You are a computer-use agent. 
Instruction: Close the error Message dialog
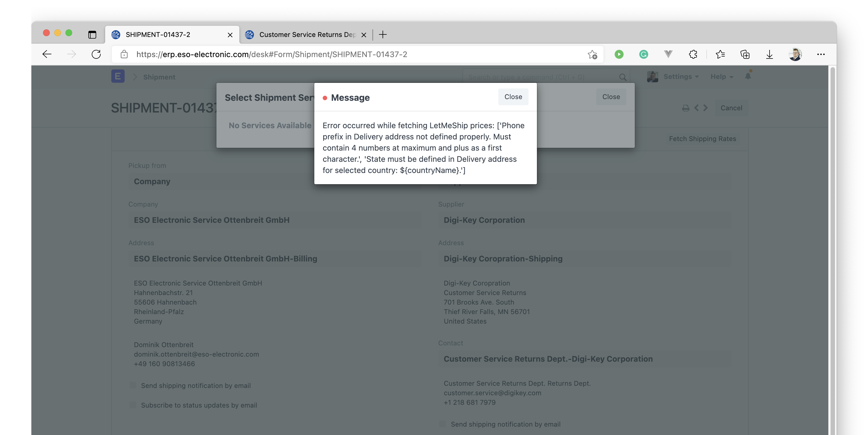(513, 97)
